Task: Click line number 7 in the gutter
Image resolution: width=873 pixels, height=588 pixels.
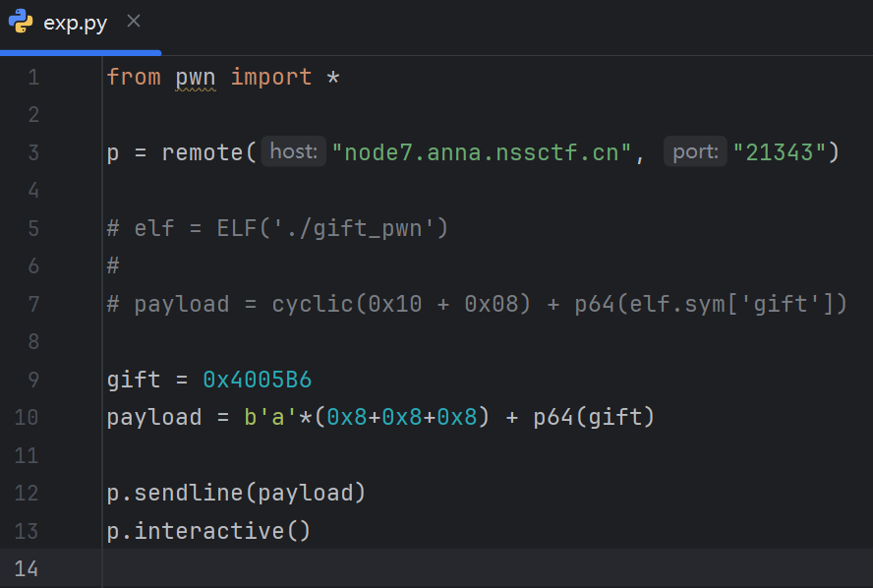Action: 33,304
